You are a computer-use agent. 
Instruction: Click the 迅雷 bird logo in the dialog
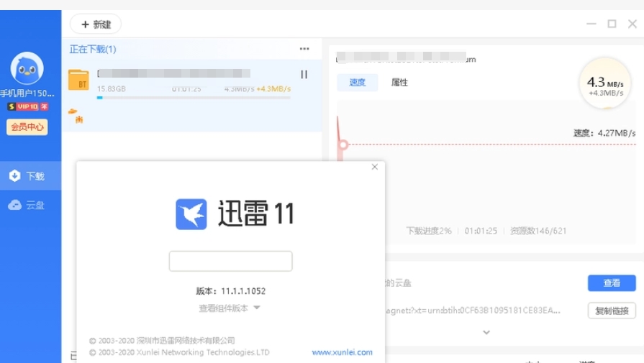point(191,214)
